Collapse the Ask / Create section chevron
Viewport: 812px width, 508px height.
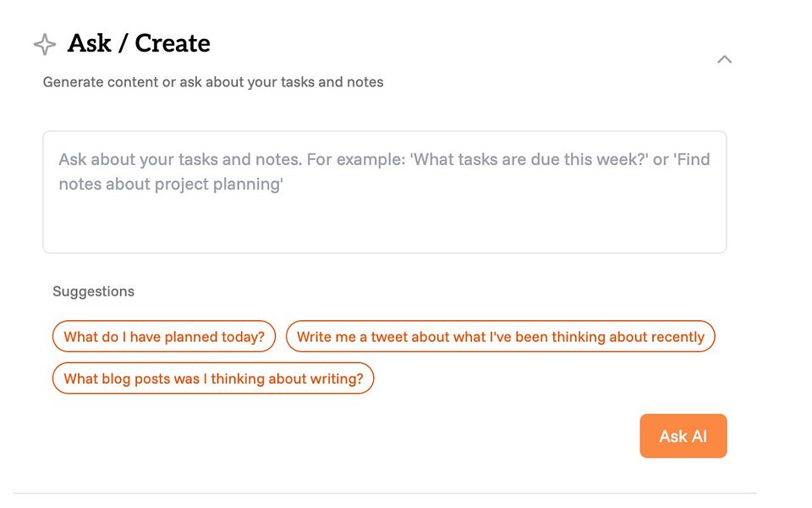coord(724,59)
